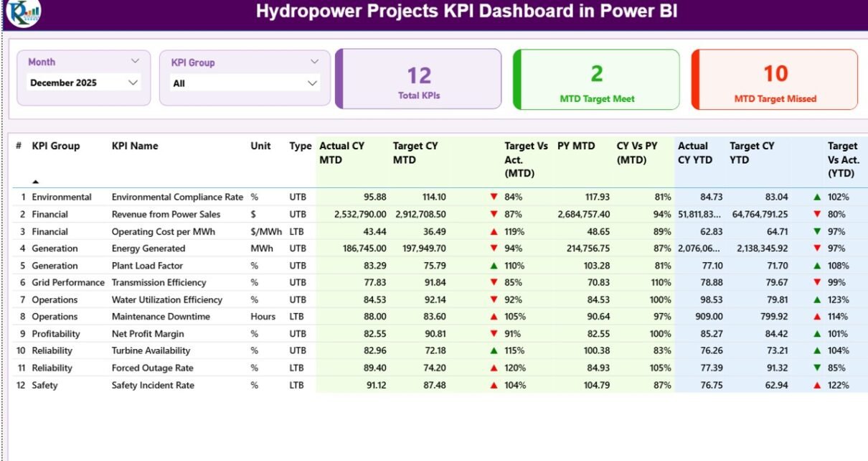Click red down arrow in Net Profit Margin row
The image size is (868, 461).
[494, 334]
